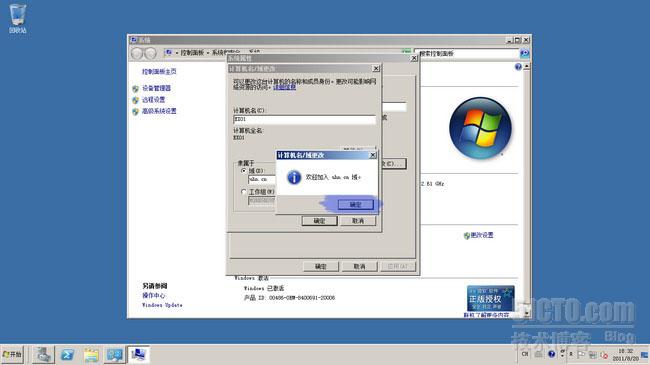Open the Start menu button
Image resolution: width=650 pixels, height=365 pixels.
[x=12, y=355]
